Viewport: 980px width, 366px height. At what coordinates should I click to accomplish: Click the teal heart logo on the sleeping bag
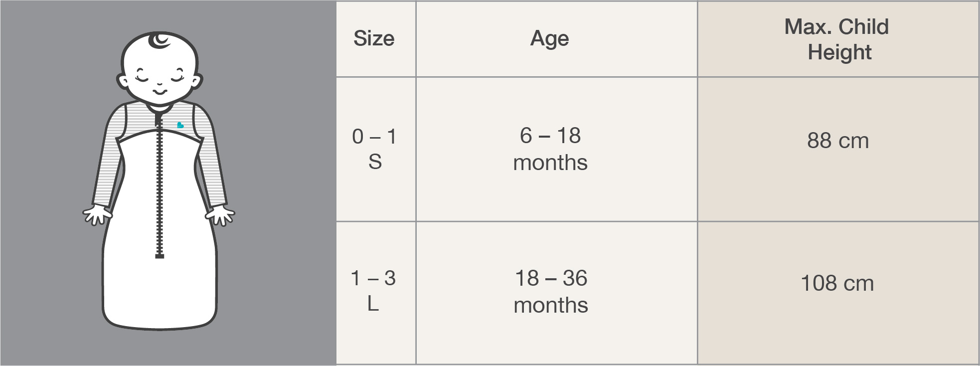click(x=180, y=125)
